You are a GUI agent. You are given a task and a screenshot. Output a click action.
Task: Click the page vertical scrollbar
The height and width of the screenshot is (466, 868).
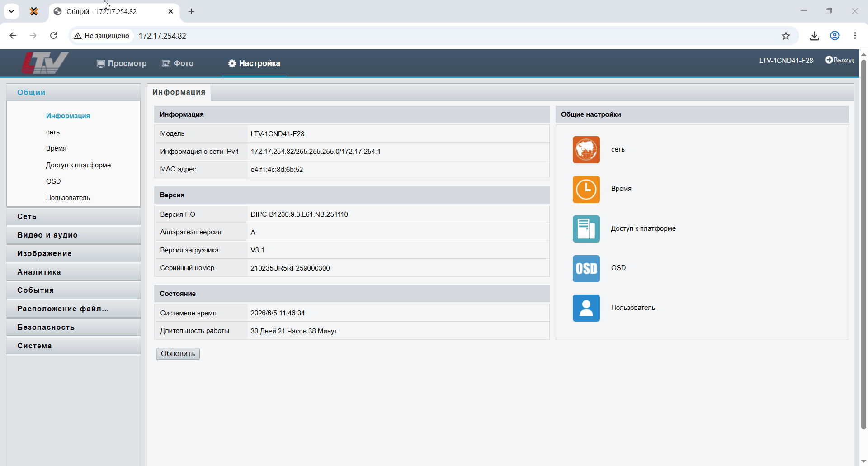pos(863,244)
